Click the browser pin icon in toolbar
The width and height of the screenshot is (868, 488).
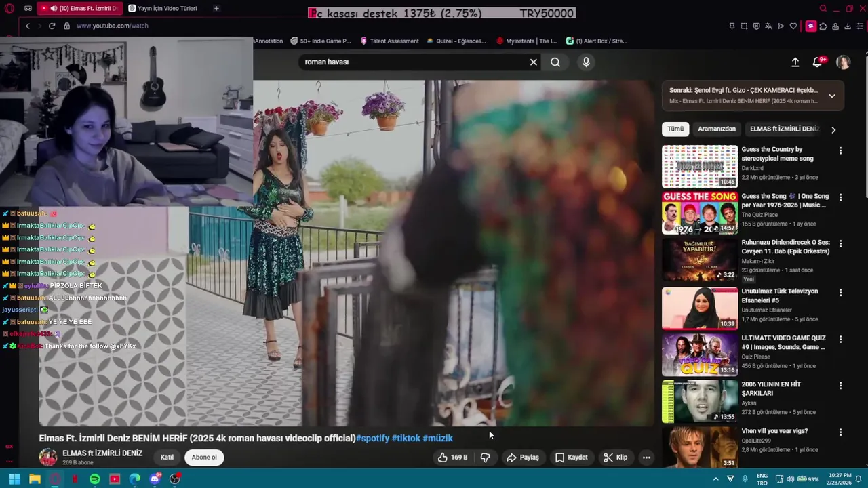732,26
